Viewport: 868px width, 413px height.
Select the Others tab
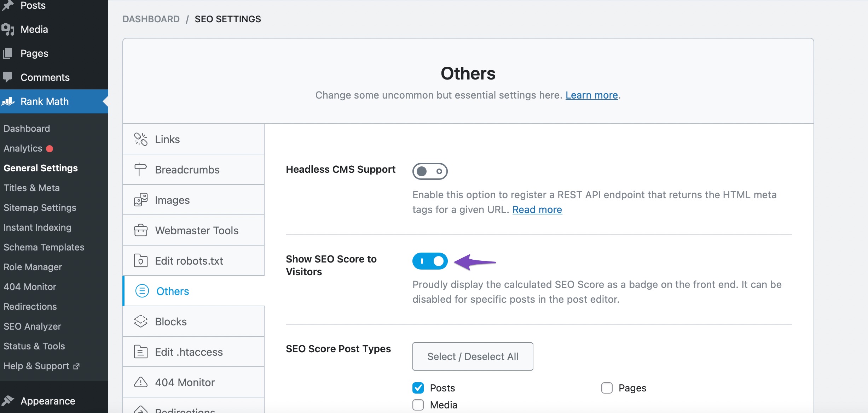pos(193,291)
